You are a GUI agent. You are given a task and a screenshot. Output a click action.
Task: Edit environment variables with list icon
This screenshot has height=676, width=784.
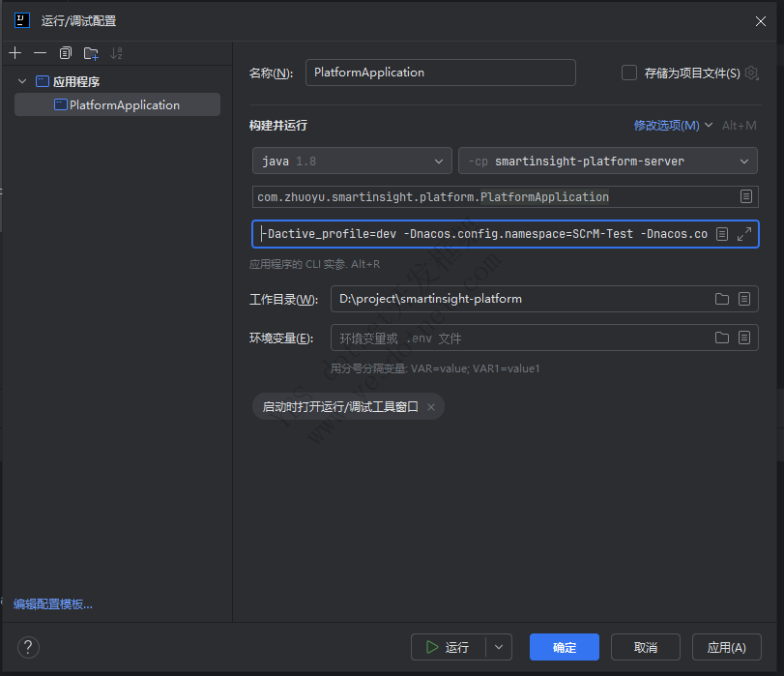744,338
